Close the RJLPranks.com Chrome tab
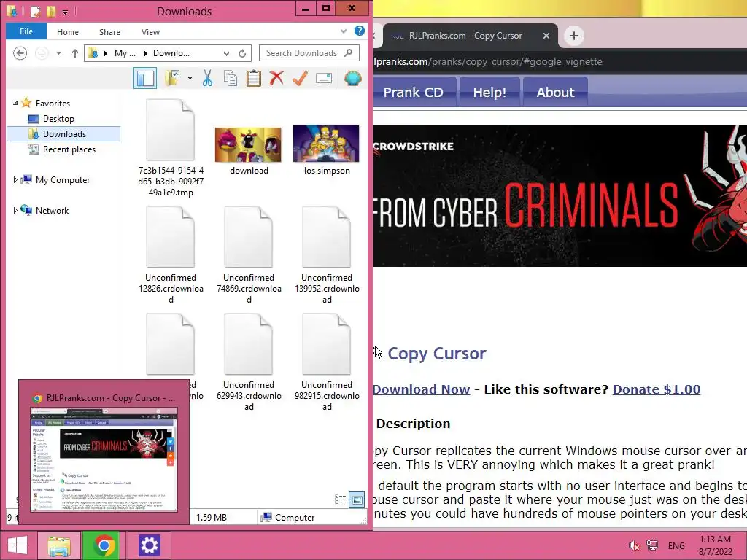747x560 pixels. point(546,36)
